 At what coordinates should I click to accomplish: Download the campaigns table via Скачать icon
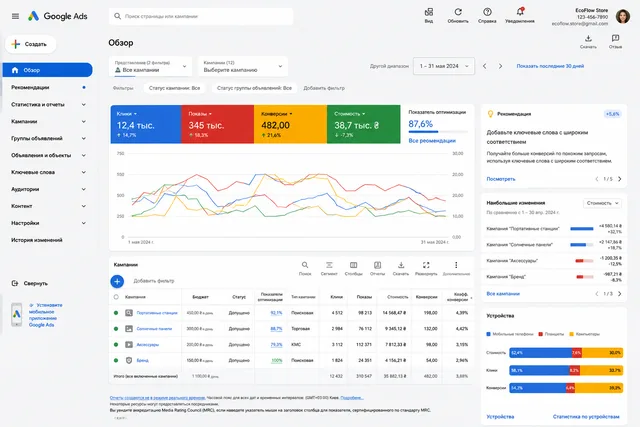[401, 268]
